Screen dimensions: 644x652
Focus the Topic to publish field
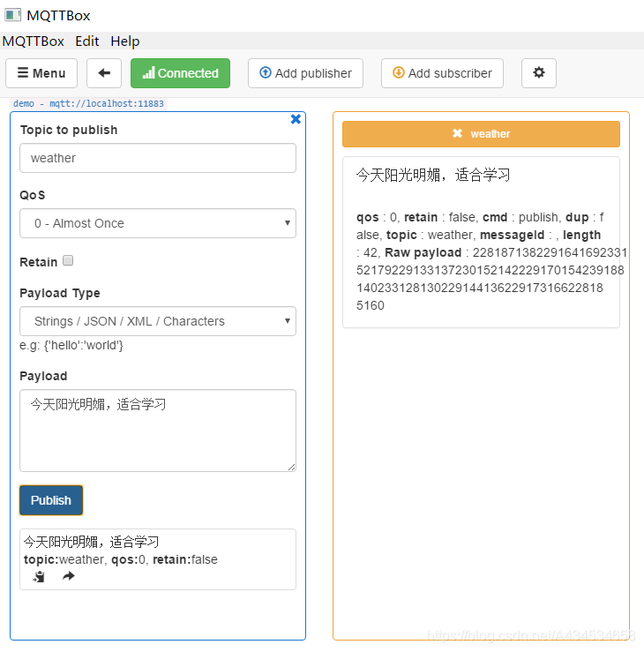point(158,158)
